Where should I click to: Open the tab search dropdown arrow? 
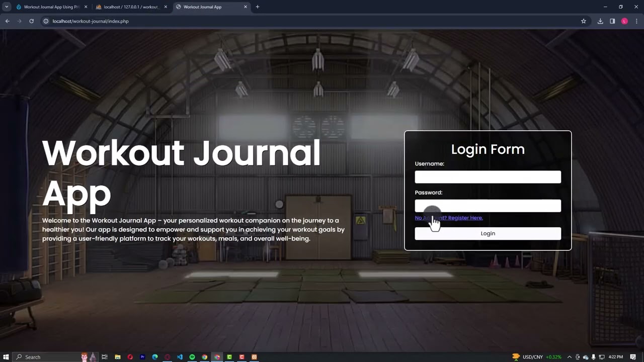coord(7,7)
